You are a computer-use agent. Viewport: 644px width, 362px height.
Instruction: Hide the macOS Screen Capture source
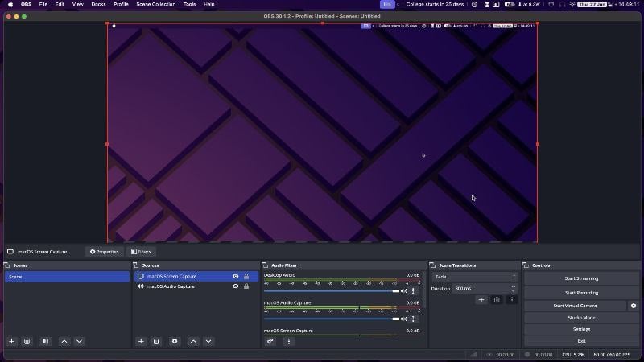[235, 276]
